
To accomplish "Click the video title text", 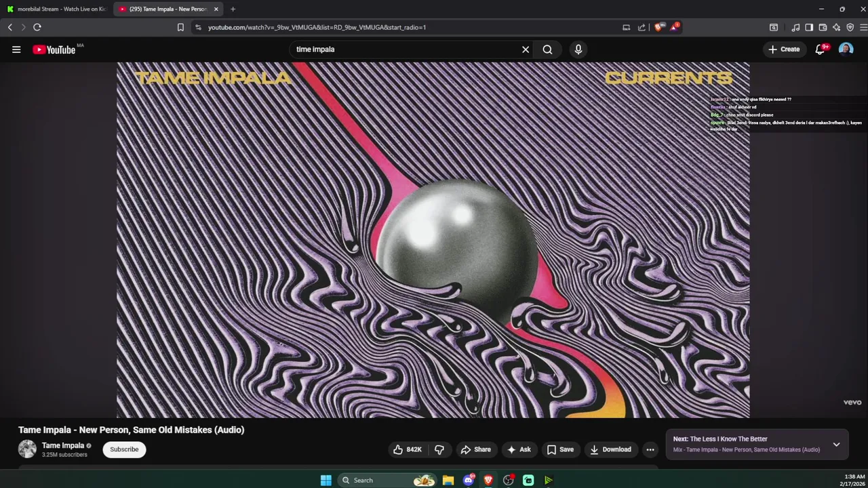I will 131,430.
